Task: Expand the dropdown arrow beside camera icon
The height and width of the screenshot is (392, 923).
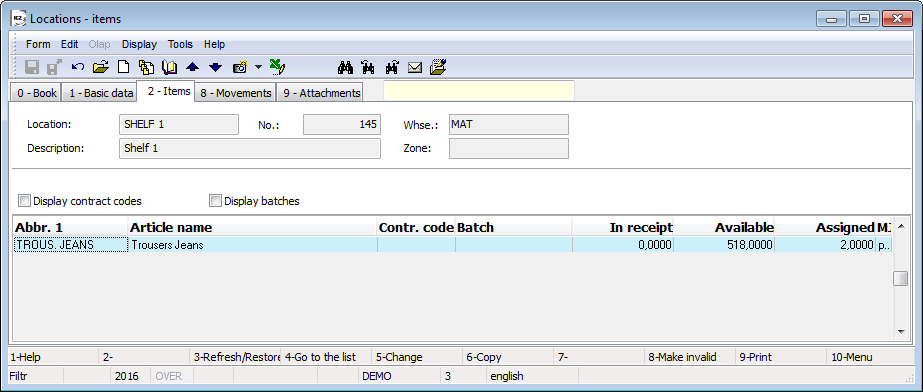Action: (x=258, y=67)
